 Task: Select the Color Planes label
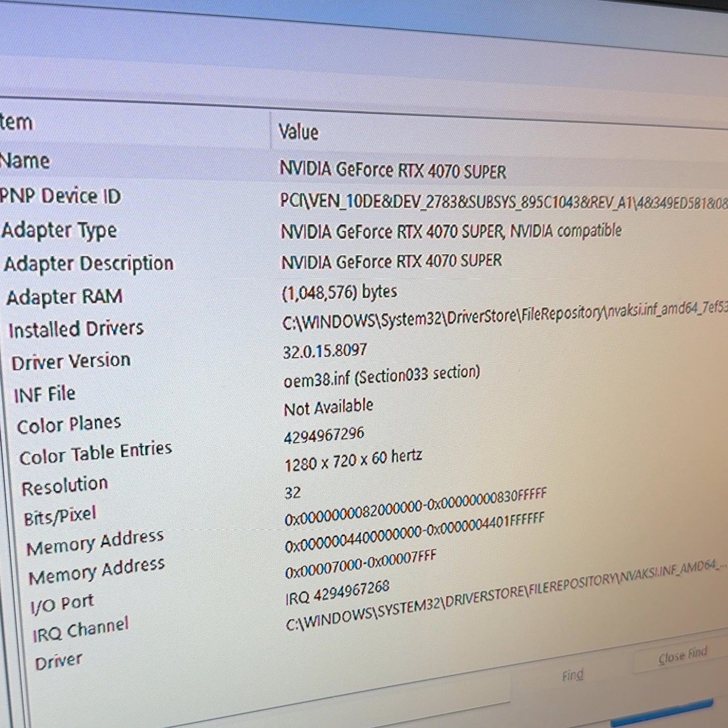[69, 425]
